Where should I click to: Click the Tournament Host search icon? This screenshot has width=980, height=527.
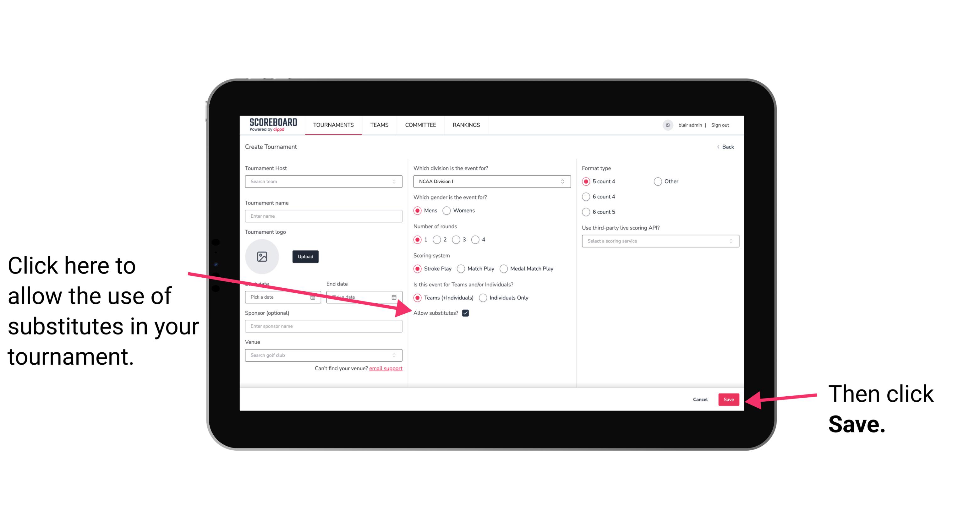coord(397,182)
